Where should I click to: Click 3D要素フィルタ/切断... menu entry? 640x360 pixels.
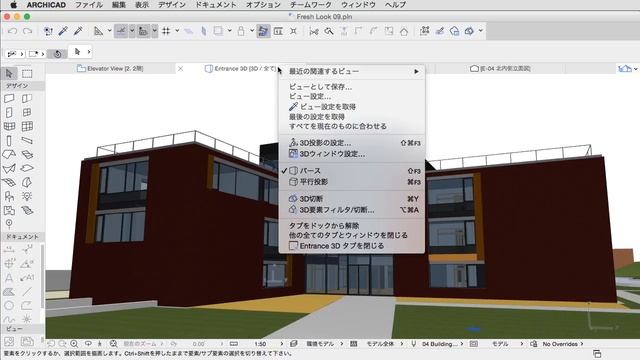[351, 210]
